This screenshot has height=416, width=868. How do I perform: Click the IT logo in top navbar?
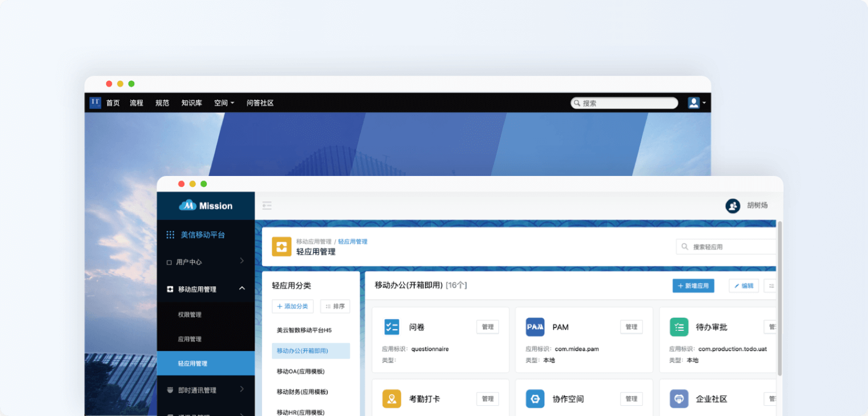(x=95, y=103)
